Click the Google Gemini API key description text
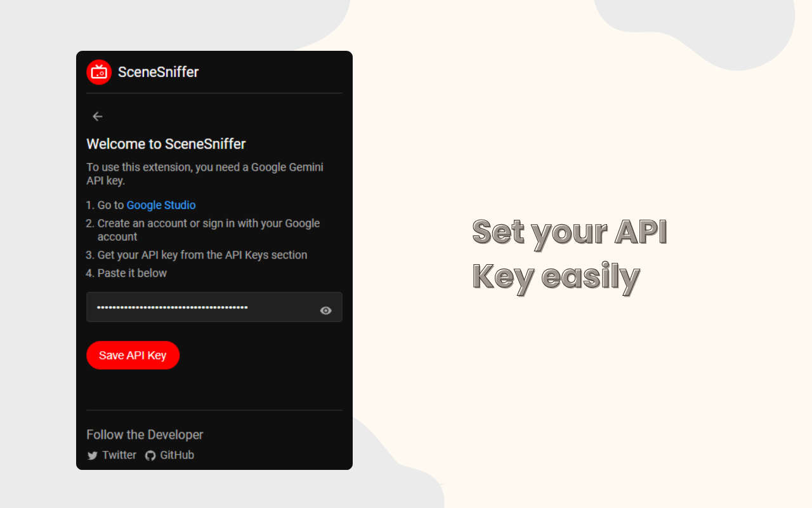The height and width of the screenshot is (508, 812). 205,174
